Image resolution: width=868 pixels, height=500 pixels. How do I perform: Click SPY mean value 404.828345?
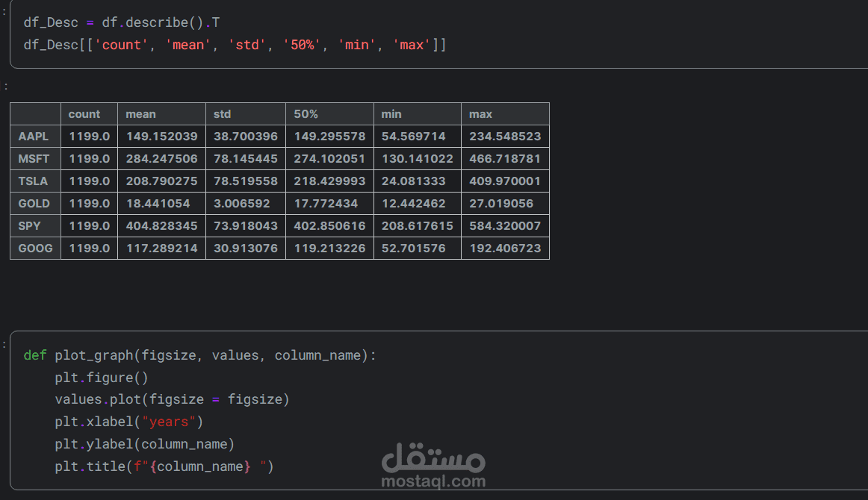pyautogui.click(x=161, y=225)
